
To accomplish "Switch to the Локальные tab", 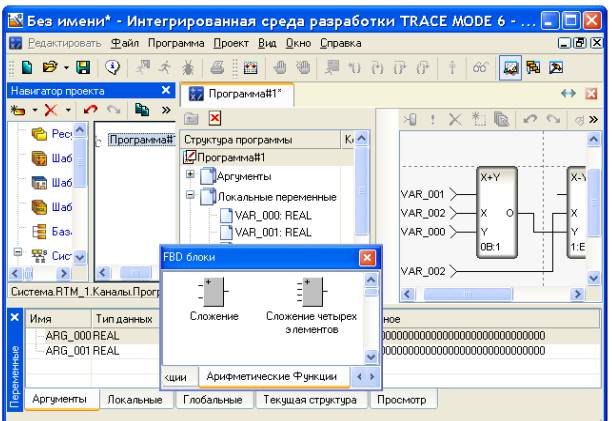I will coord(135,399).
